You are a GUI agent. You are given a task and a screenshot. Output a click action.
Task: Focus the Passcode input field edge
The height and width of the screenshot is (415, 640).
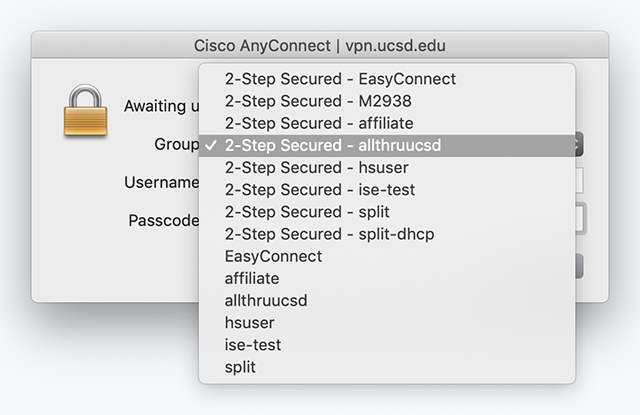[x=580, y=219]
